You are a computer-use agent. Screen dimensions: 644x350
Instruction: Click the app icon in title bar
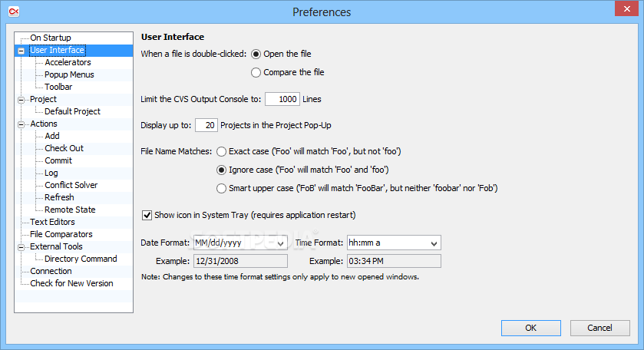pyautogui.click(x=14, y=12)
